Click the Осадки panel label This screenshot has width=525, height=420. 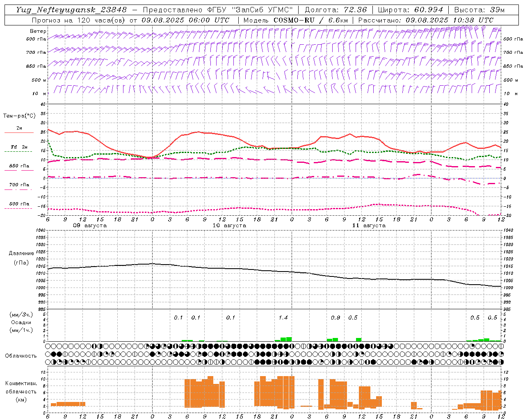(21, 322)
